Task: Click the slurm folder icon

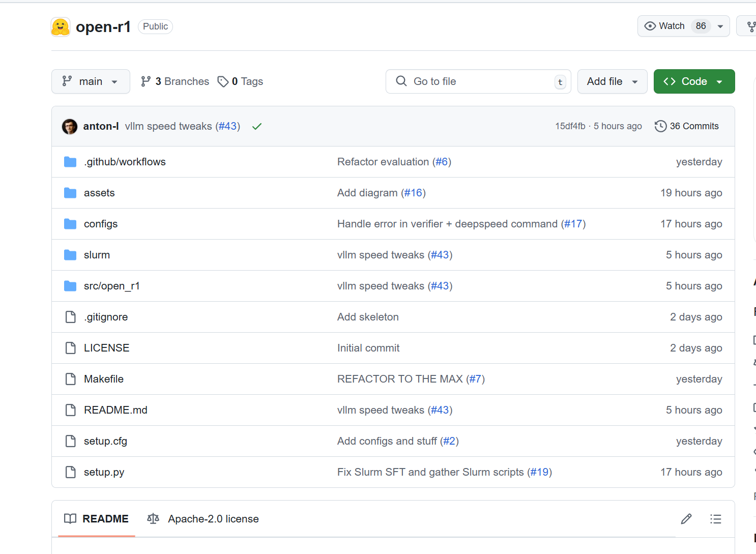Action: (x=70, y=255)
